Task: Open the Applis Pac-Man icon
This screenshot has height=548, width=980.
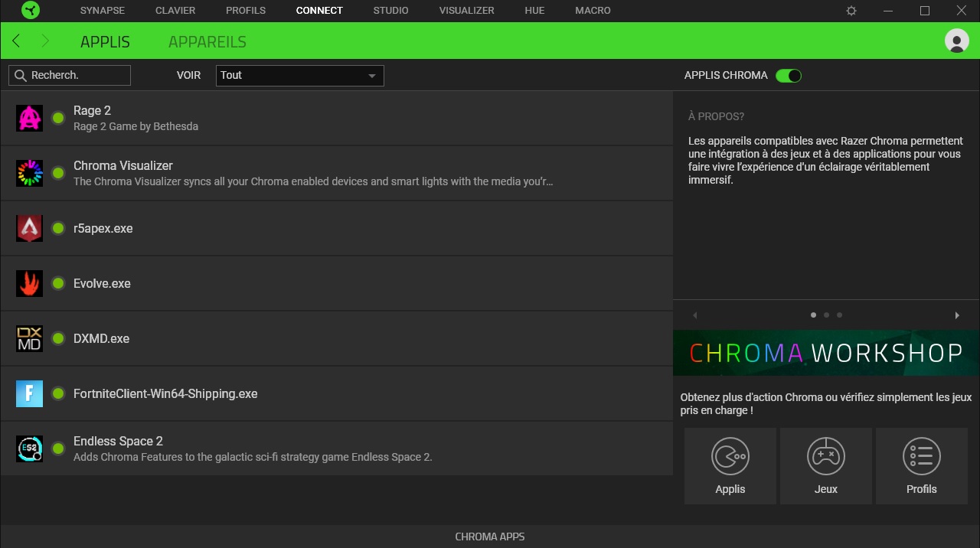Action: tap(730, 456)
